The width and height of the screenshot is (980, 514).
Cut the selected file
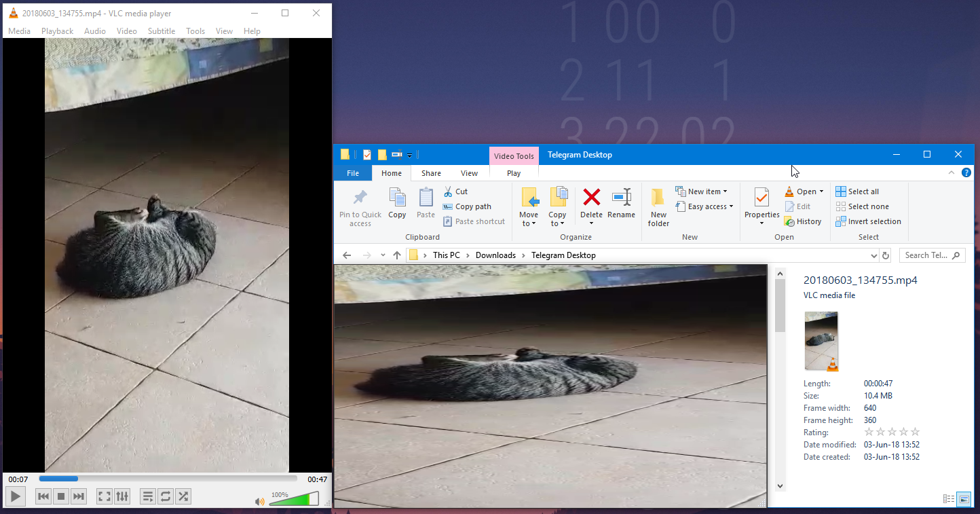coord(455,191)
